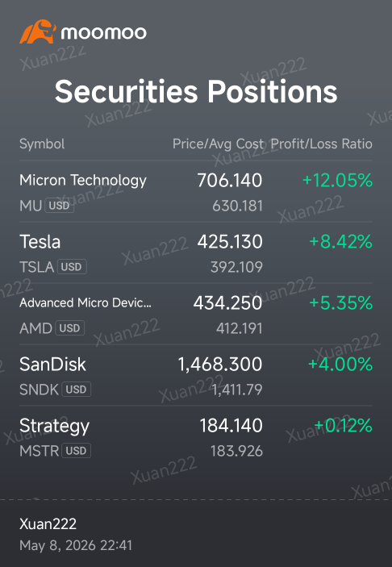
Task: Click the Xuan222 username at bottom
Action: pos(48,524)
